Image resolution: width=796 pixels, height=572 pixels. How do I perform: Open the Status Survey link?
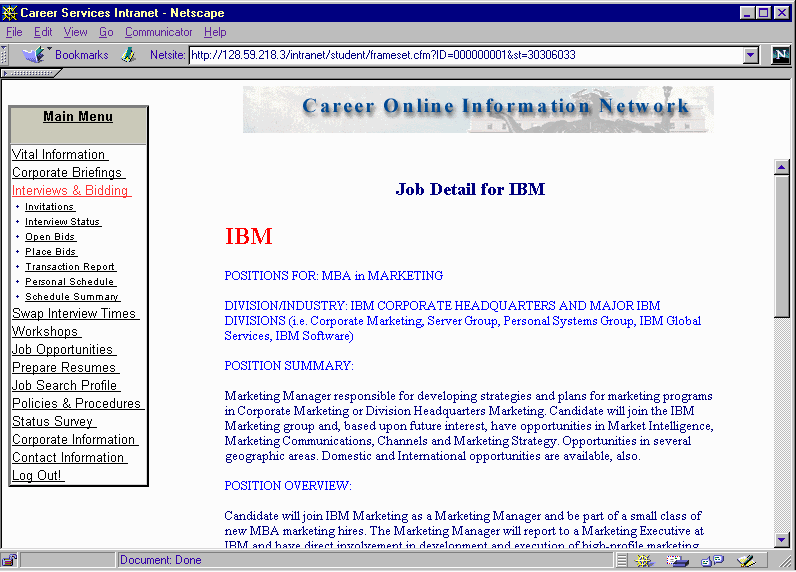pos(53,422)
